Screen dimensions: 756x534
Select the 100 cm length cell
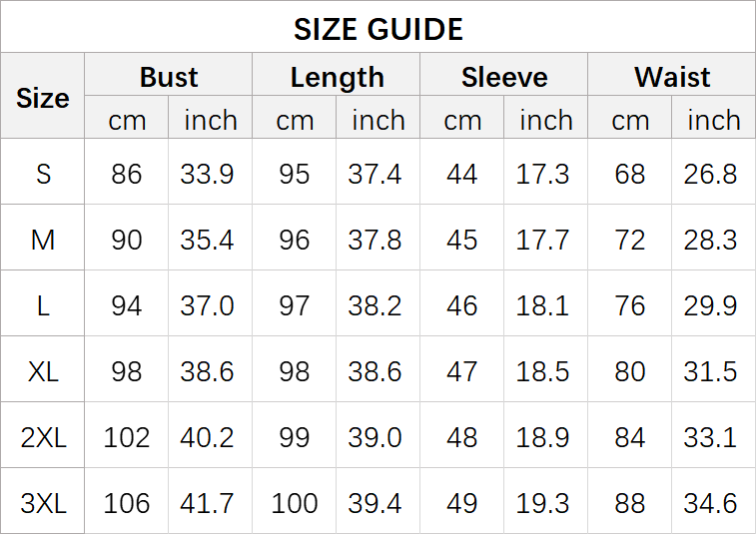tap(295, 504)
